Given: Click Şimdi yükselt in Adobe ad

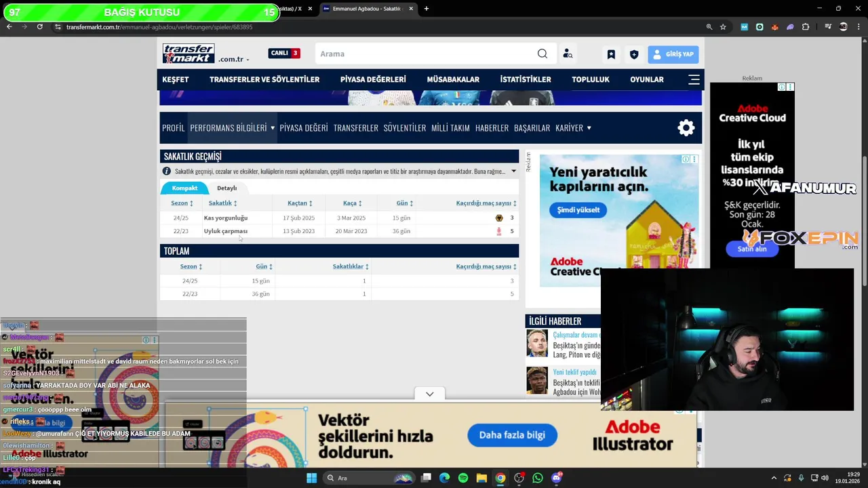Looking at the screenshot, I should [578, 210].
